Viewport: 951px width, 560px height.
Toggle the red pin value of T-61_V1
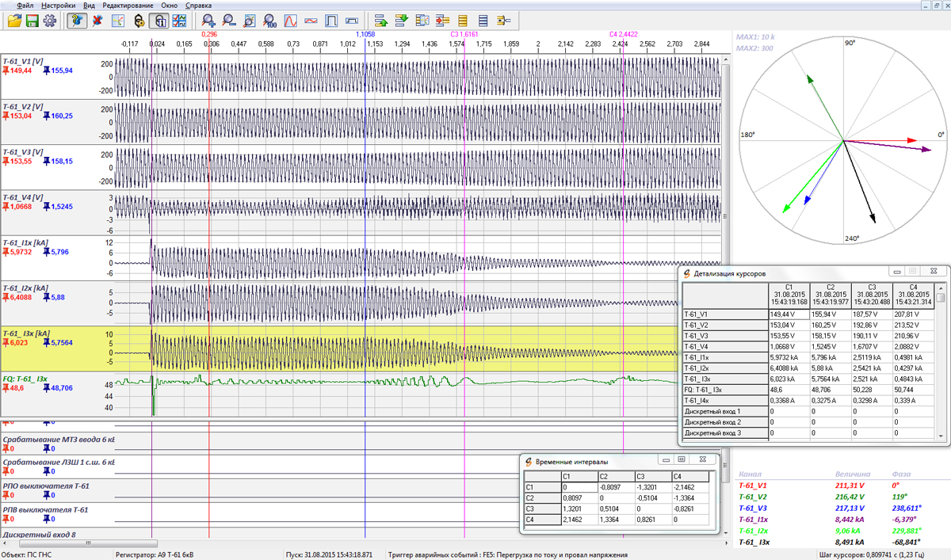20,70
